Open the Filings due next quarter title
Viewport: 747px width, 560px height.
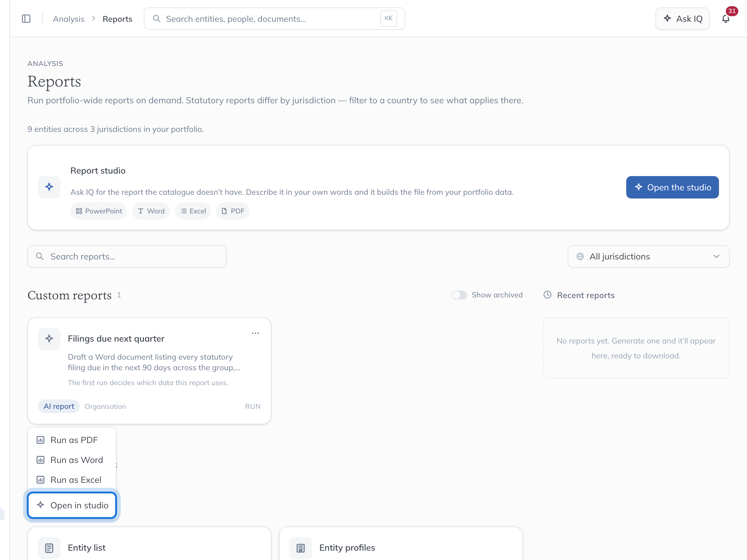pyautogui.click(x=116, y=338)
